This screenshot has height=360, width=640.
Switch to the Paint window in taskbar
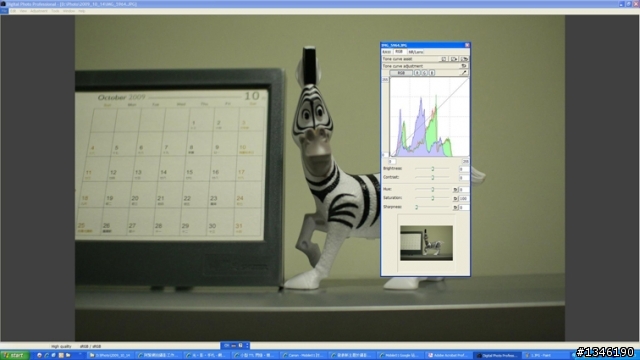tap(546, 356)
